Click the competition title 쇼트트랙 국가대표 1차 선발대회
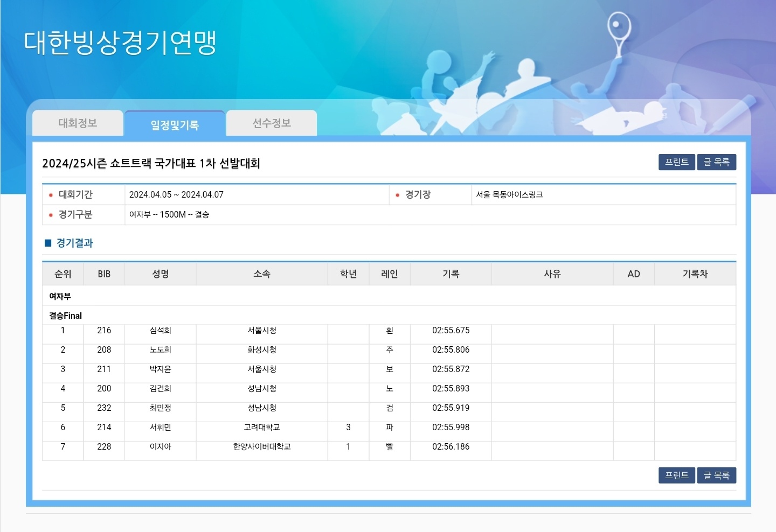 point(151,164)
